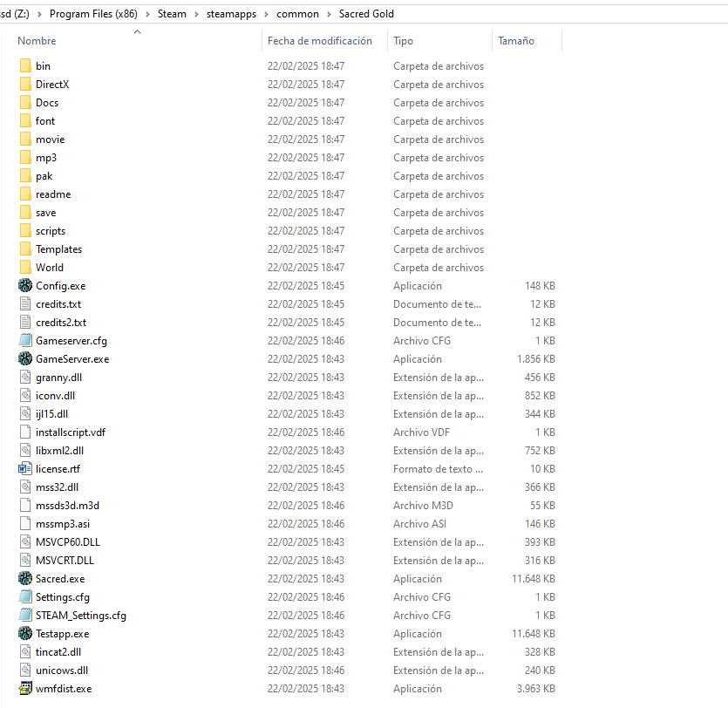The width and height of the screenshot is (728, 708).
Task: Go to common in the address bar
Action: [x=297, y=14]
